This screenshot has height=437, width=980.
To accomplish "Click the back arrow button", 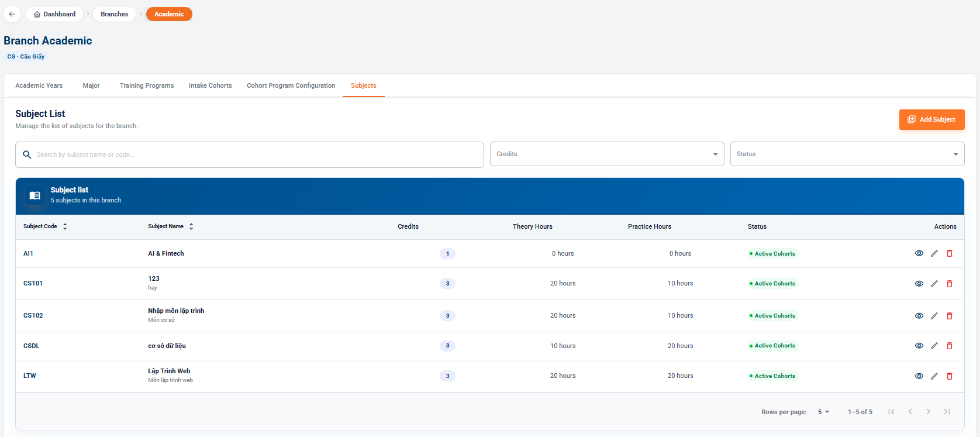I will pos(12,14).
